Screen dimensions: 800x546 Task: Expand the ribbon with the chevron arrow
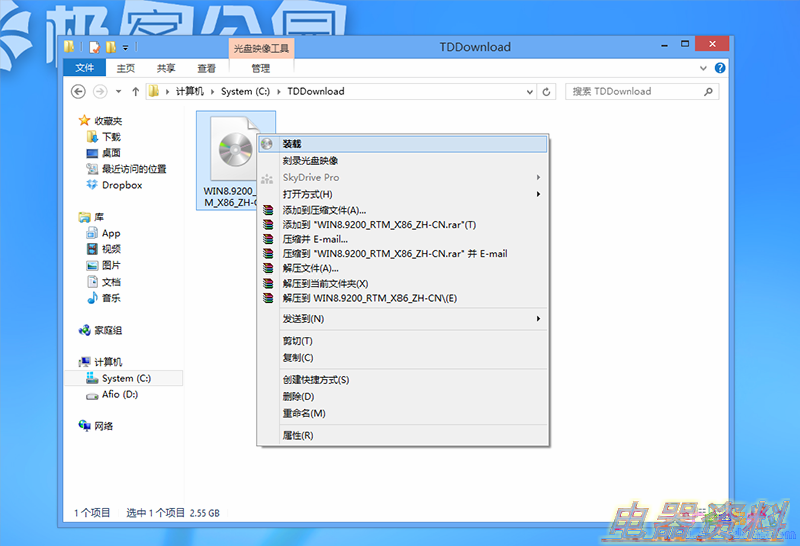tap(704, 68)
